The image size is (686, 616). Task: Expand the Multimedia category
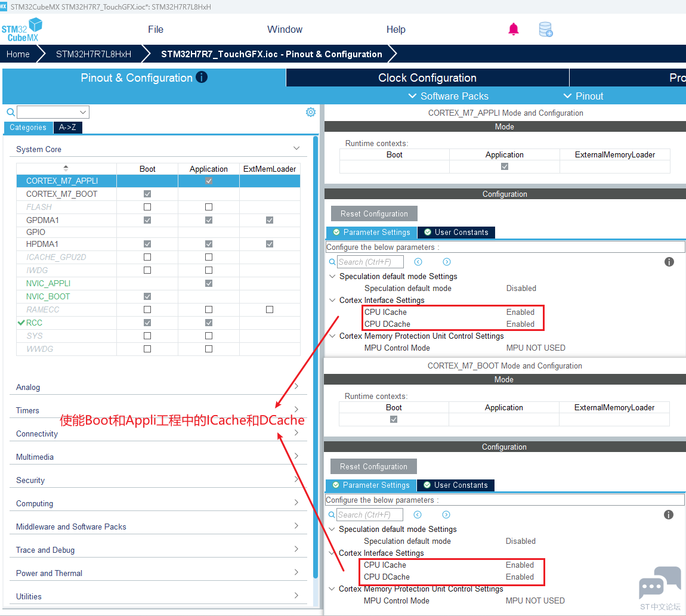click(296, 456)
